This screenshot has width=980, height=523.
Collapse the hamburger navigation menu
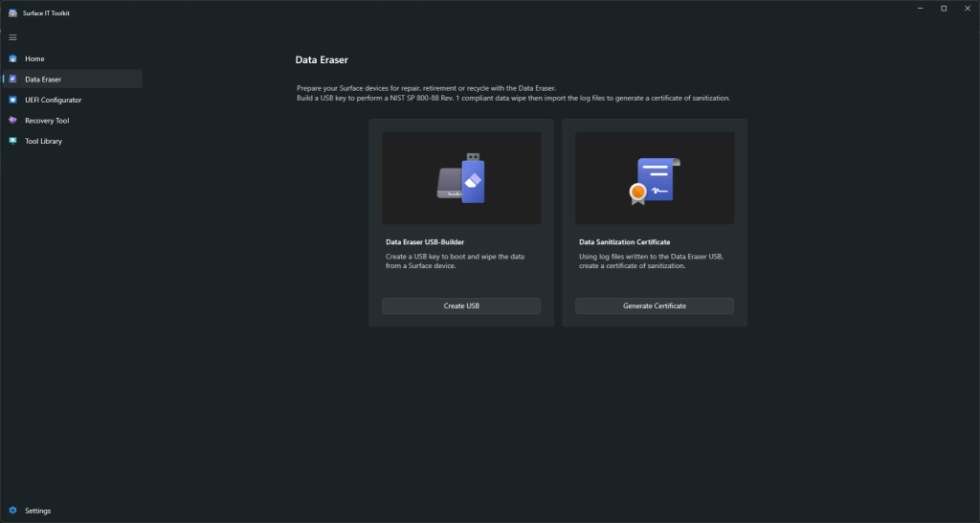coord(12,37)
